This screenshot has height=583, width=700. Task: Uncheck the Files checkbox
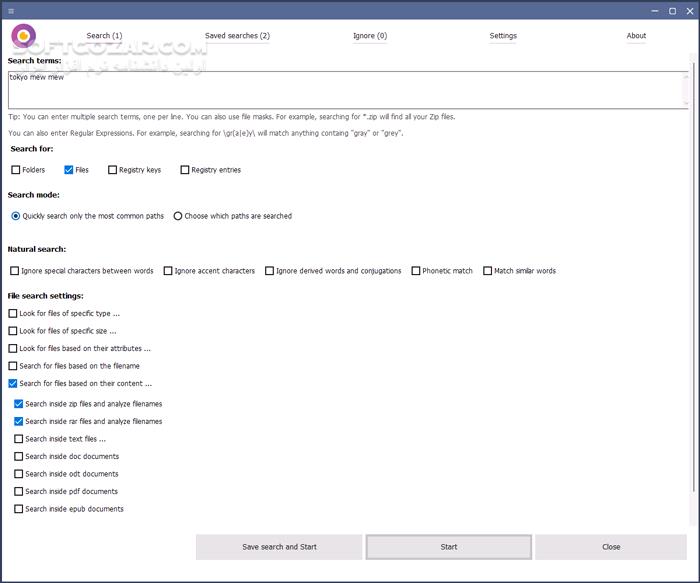[69, 170]
